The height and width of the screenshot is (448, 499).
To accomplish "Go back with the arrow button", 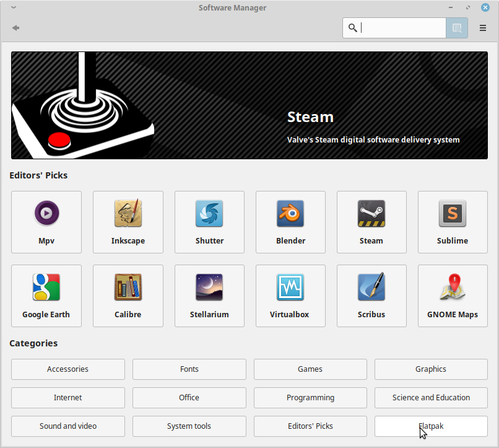I will click(16, 28).
